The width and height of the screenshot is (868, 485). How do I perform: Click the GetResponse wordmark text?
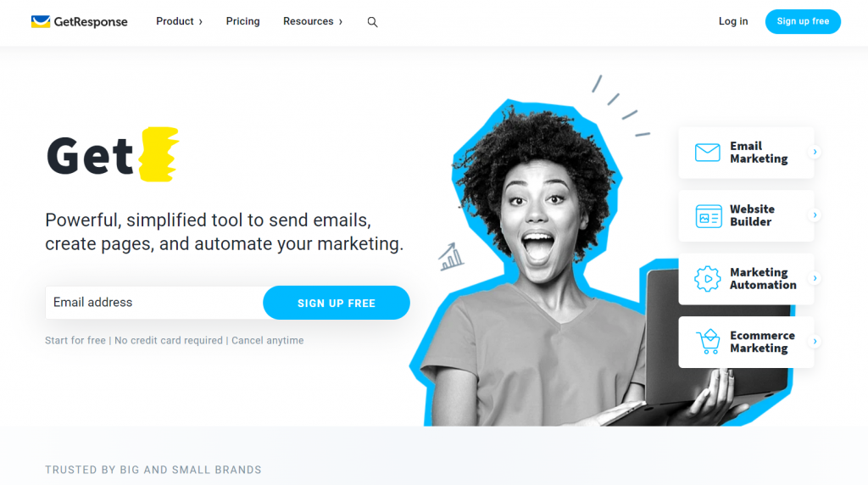91,22
